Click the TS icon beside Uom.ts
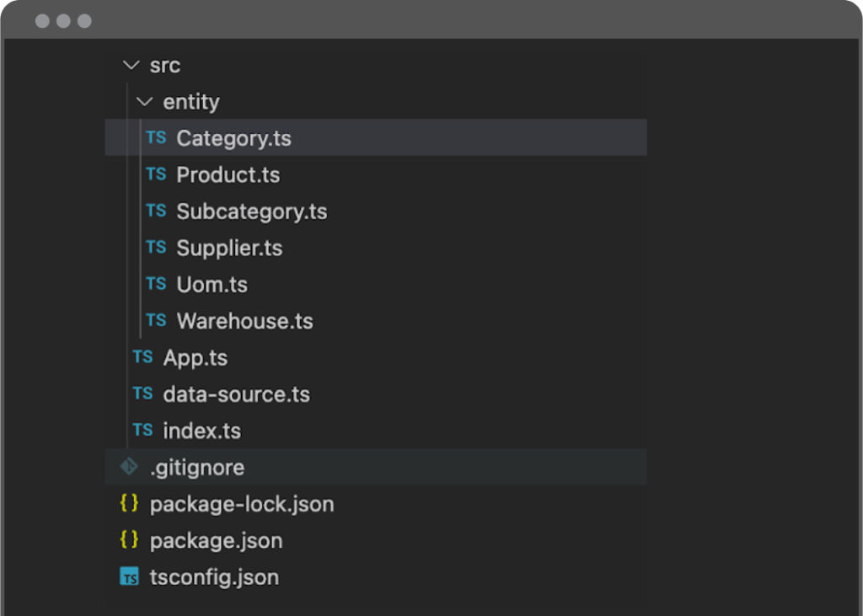This screenshot has width=863, height=616. [156, 284]
